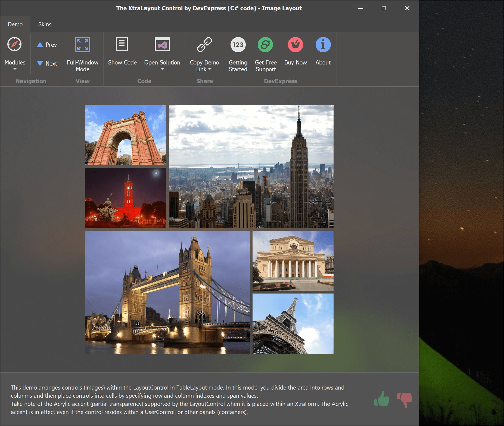Expand the Modules dropdown arrow
This screenshot has height=426, width=504.
pos(15,69)
